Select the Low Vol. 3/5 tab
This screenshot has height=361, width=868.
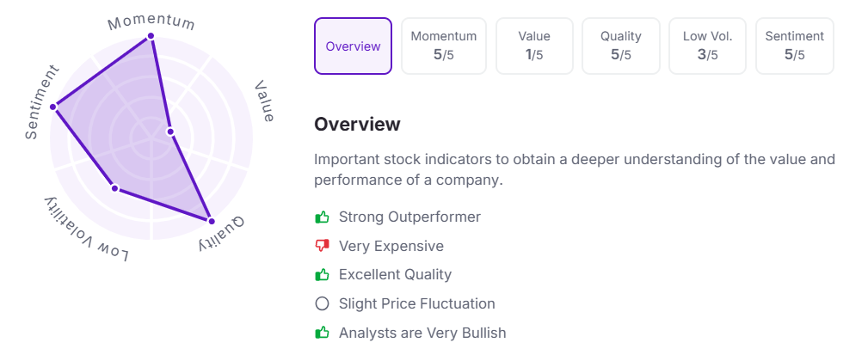tap(707, 46)
